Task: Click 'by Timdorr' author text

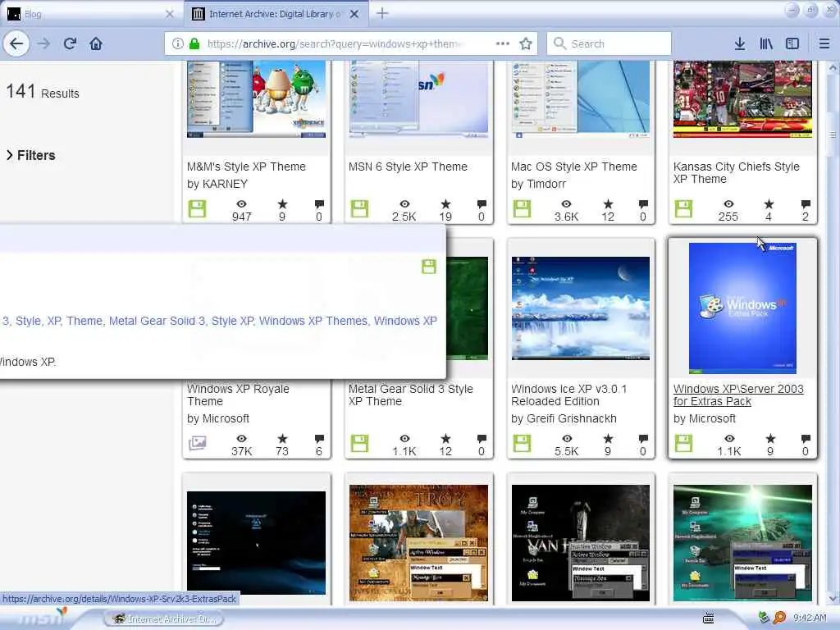Action: [x=538, y=184]
